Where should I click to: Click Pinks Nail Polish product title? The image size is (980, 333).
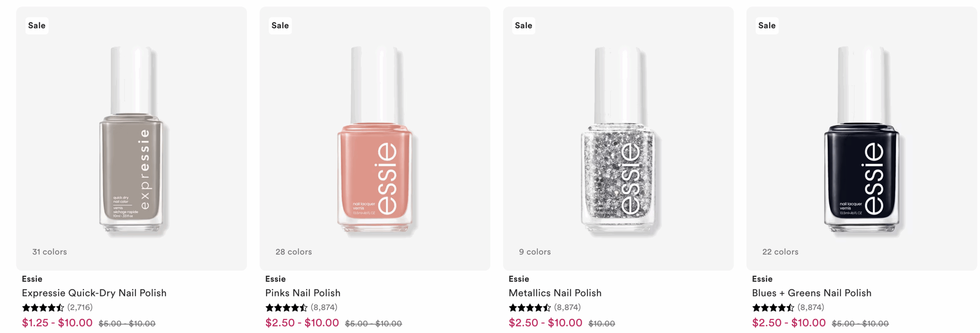tap(303, 293)
